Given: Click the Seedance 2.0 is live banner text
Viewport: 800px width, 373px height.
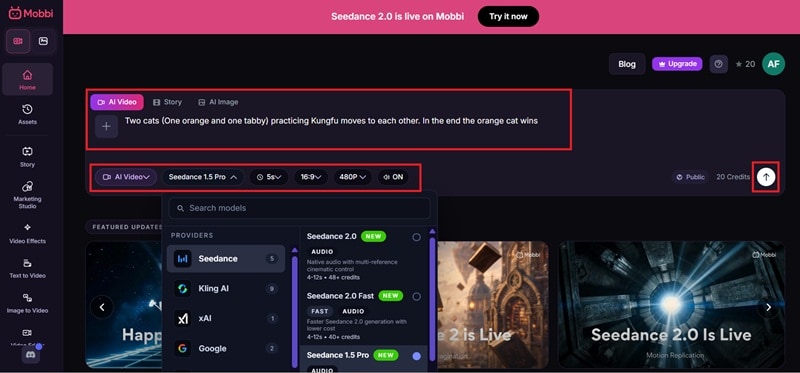Looking at the screenshot, I should [397, 16].
